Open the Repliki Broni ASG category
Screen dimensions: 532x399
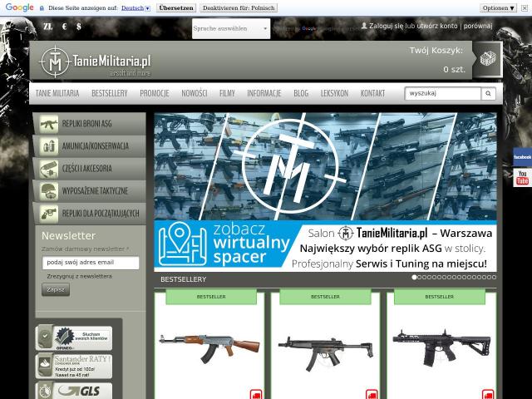[90, 124]
